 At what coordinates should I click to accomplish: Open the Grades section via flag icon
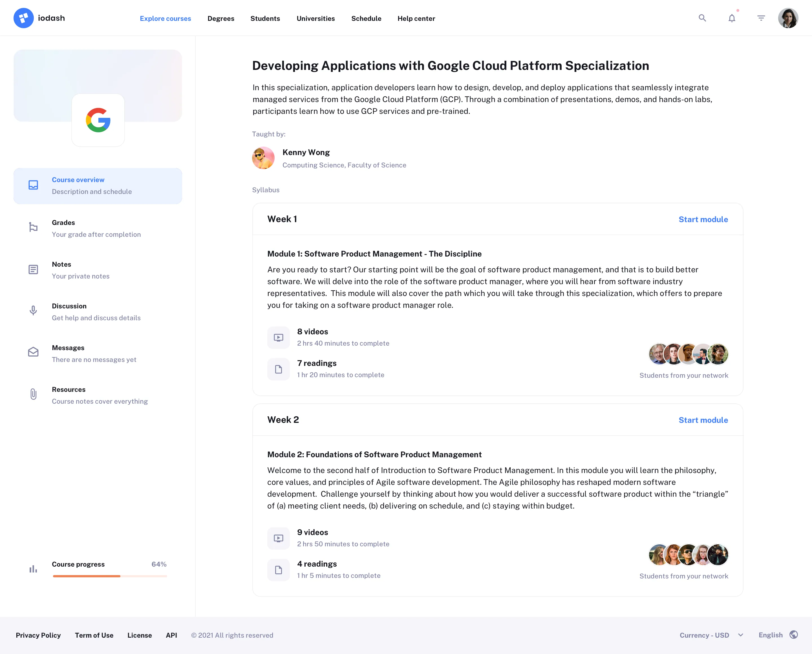coord(33,227)
